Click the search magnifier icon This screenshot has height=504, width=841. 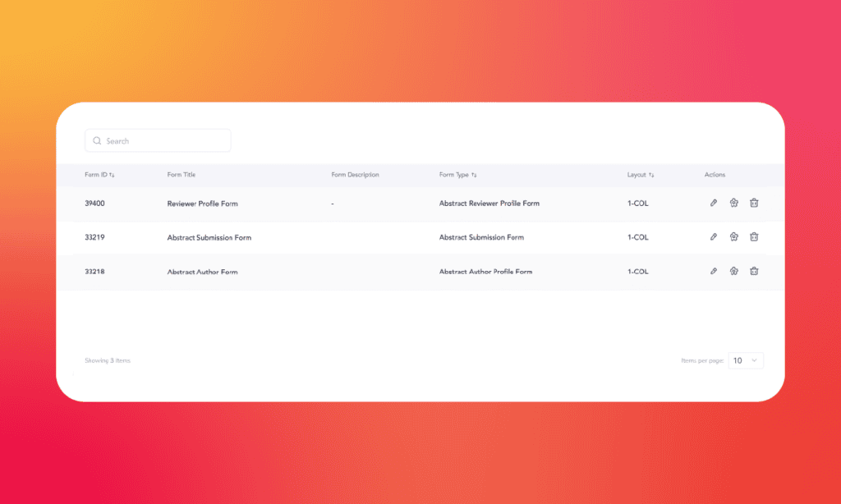click(x=97, y=140)
